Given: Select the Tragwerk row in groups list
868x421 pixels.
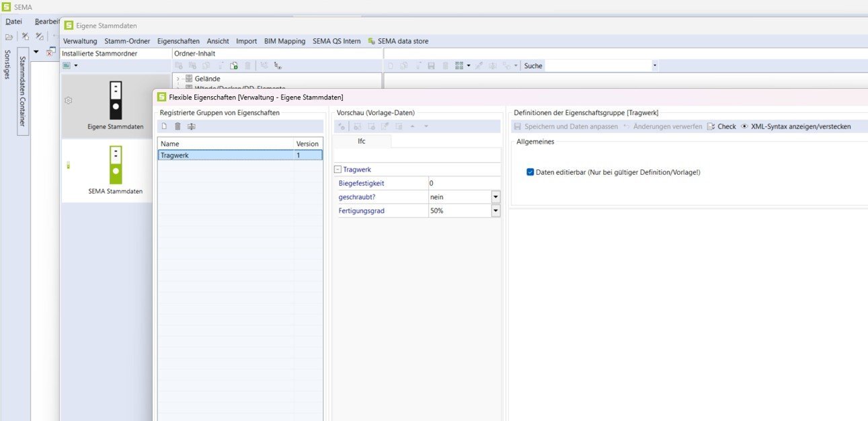Looking at the screenshot, I should coord(225,155).
